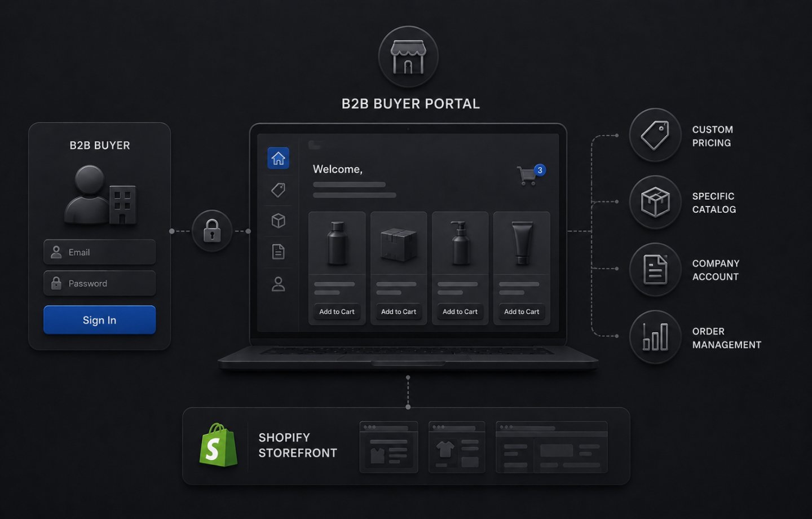
Task: Click the padlock icon between login and laptop
Action: coord(212,231)
